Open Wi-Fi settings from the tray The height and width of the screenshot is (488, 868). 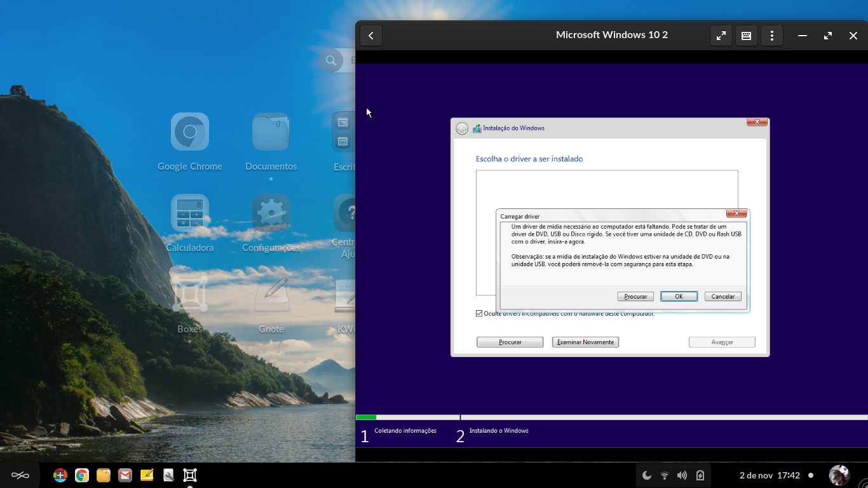[665, 475]
